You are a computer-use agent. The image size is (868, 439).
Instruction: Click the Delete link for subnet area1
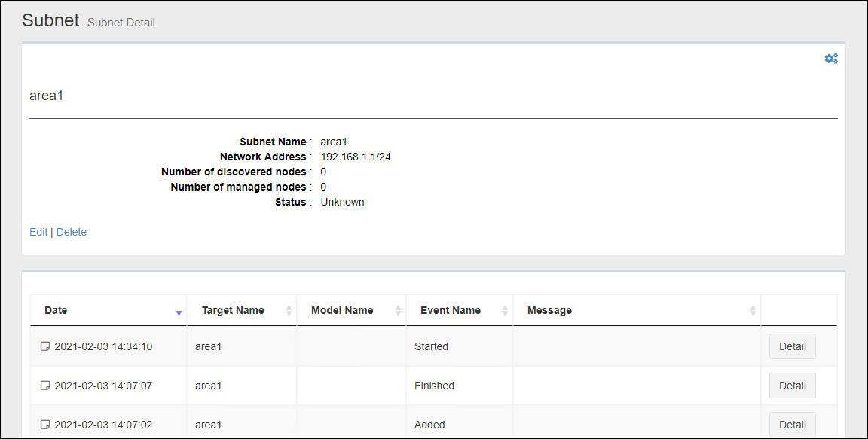pyautogui.click(x=72, y=232)
